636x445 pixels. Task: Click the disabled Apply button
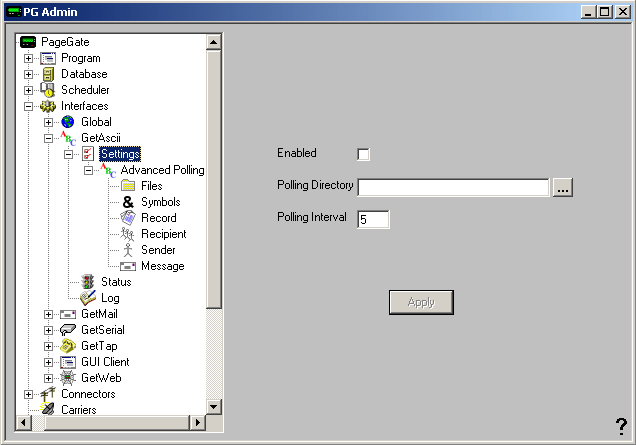(x=421, y=302)
